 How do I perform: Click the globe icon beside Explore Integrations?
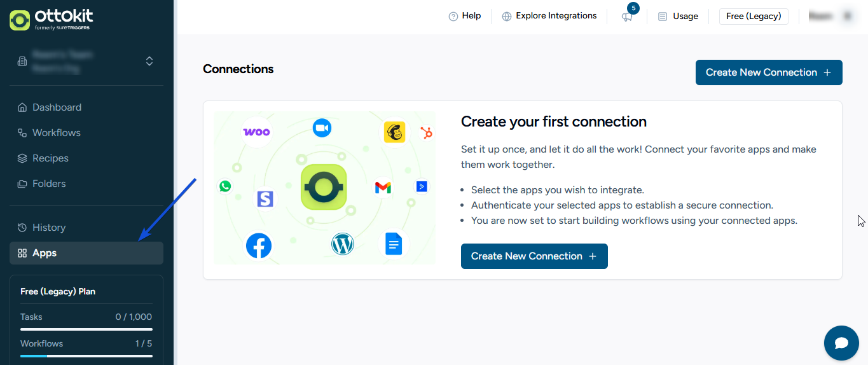(507, 17)
